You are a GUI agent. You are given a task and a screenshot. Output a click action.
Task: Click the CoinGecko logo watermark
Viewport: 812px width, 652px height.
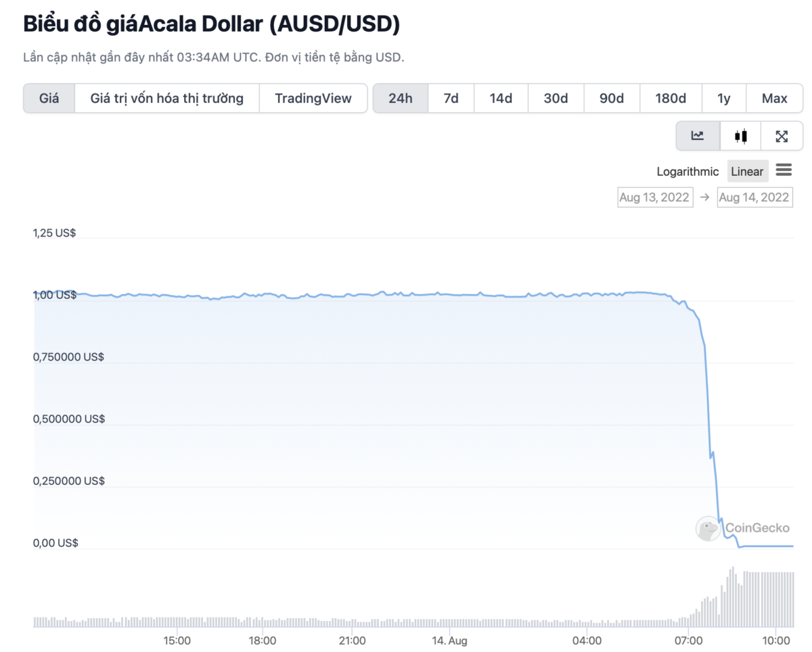[743, 528]
